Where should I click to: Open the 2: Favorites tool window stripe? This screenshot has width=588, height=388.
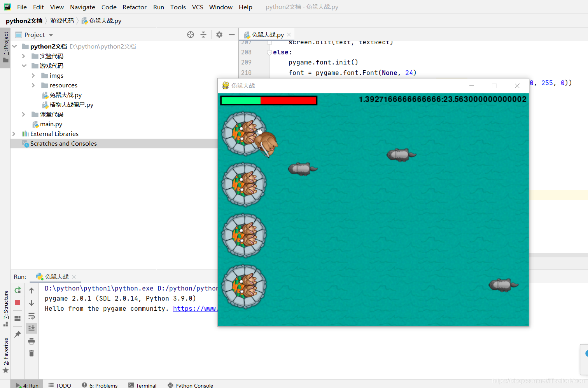pyautogui.click(x=5, y=355)
